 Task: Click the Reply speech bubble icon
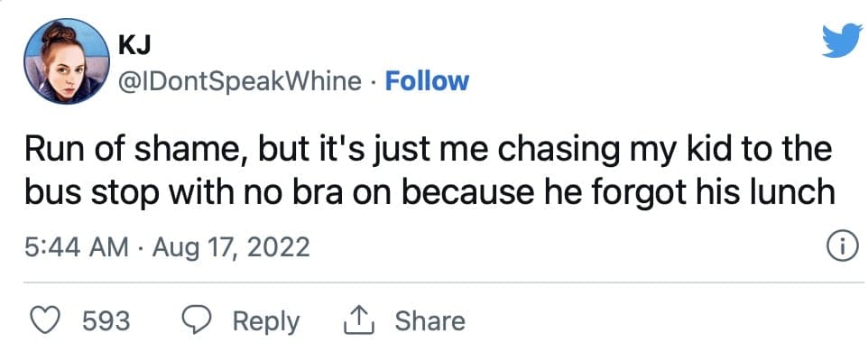199,321
